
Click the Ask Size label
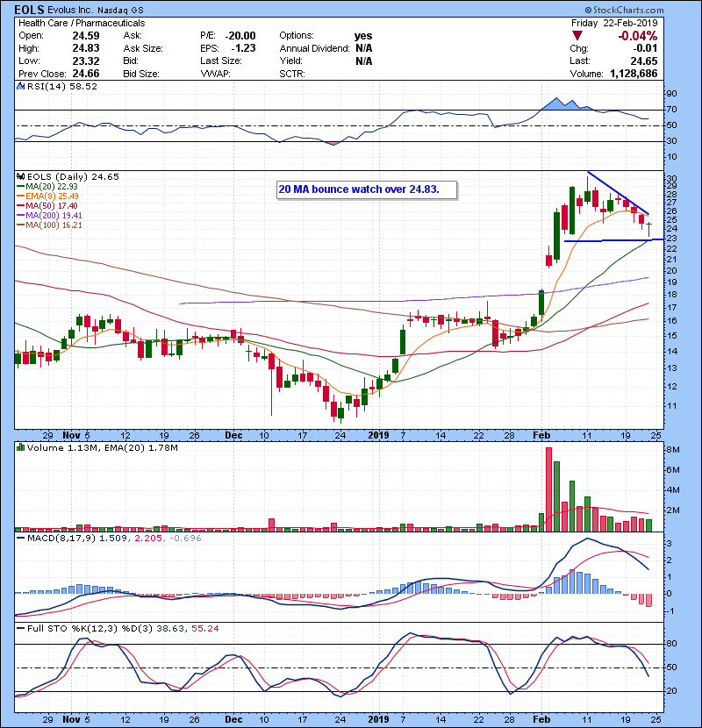click(143, 48)
